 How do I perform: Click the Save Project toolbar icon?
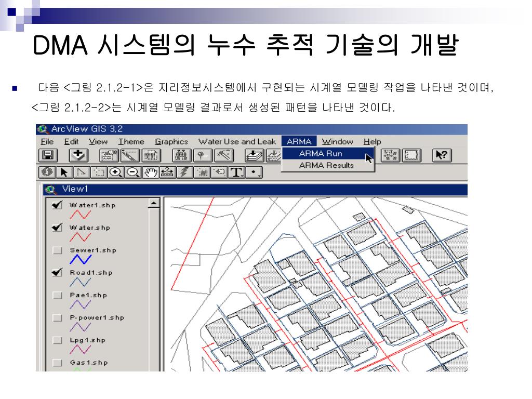(x=48, y=155)
